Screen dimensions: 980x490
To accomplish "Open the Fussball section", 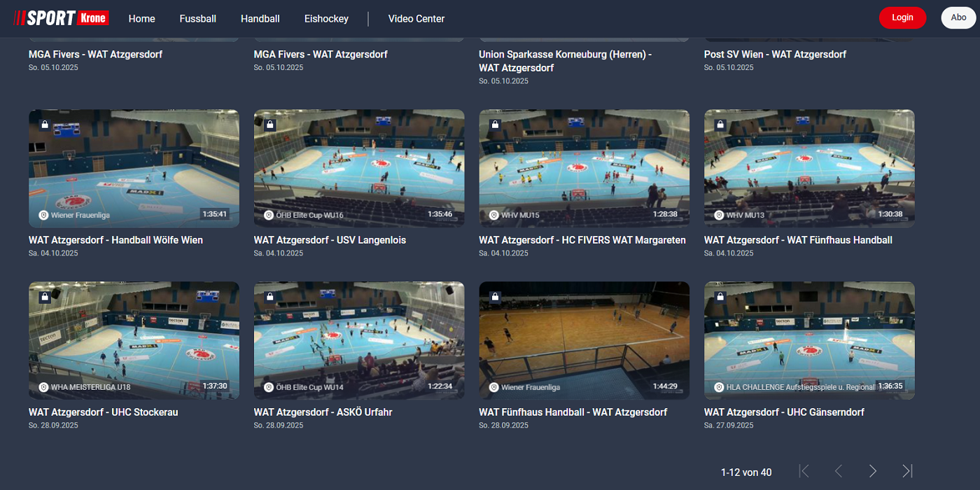I will [x=197, y=19].
